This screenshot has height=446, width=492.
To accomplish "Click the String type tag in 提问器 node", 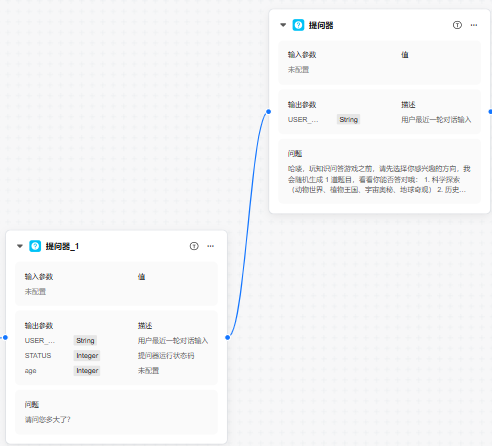I will pos(348,120).
